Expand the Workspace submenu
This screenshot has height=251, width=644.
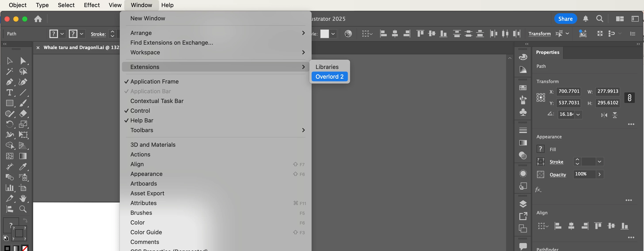click(x=145, y=53)
